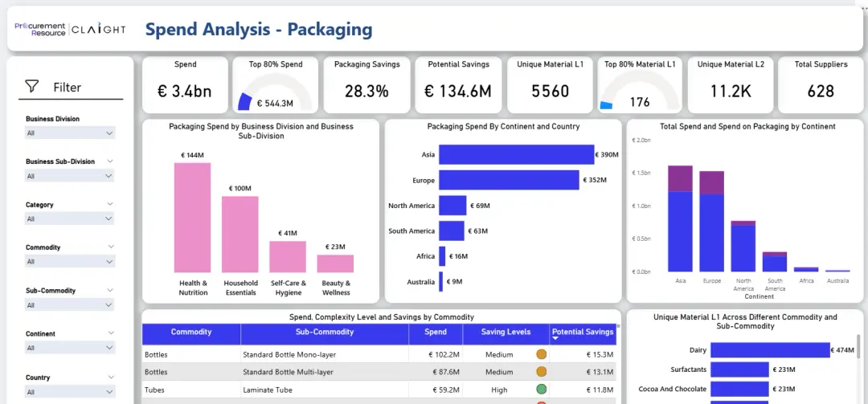Viewport: 868px width, 404px height.
Task: Click the Self-Care & Hygiene bar
Action: [x=288, y=257]
